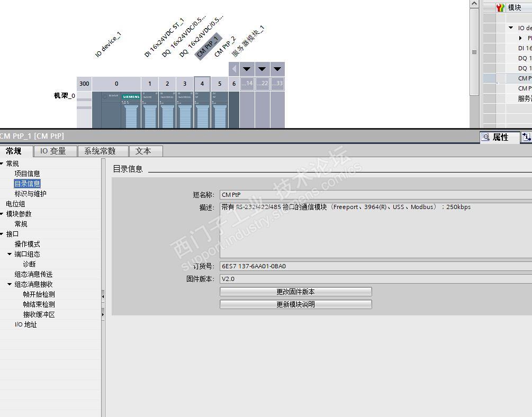Open the 属性 properties tab
The image size is (532, 417).
(x=499, y=137)
